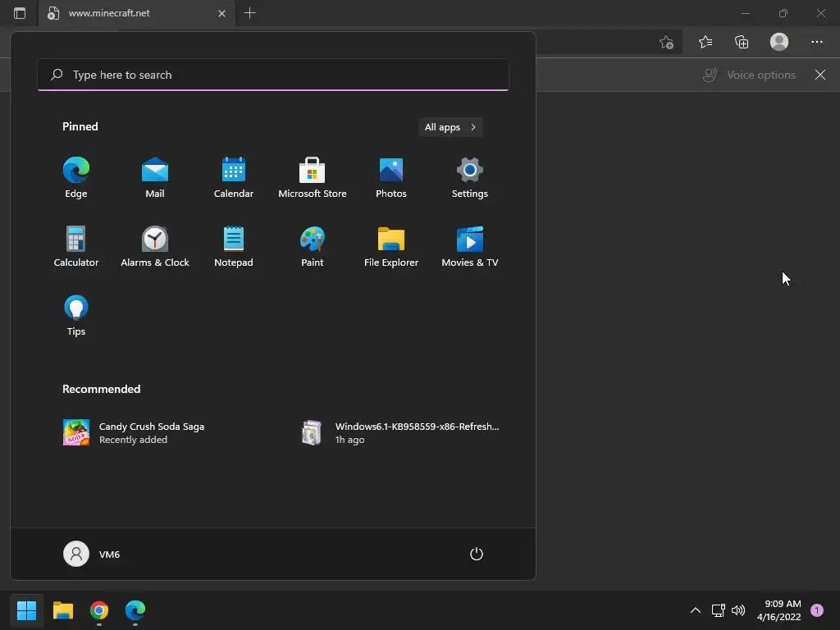Show hidden system tray icons
The height and width of the screenshot is (630, 840).
[x=696, y=610]
